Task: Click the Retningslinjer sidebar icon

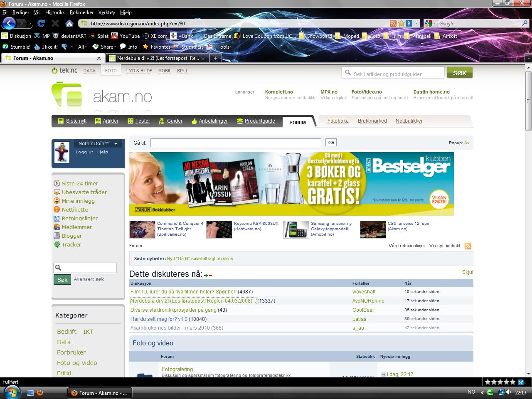Action: (57, 218)
